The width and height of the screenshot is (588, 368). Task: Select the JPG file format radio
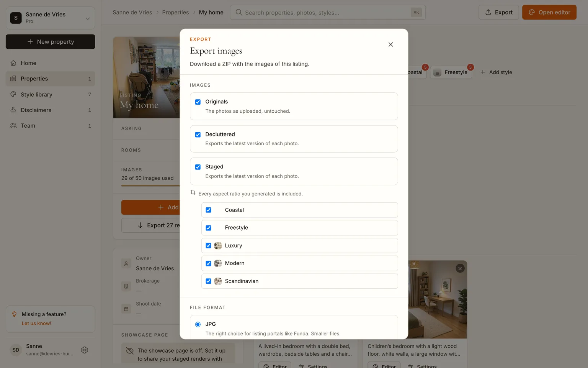[x=198, y=324]
